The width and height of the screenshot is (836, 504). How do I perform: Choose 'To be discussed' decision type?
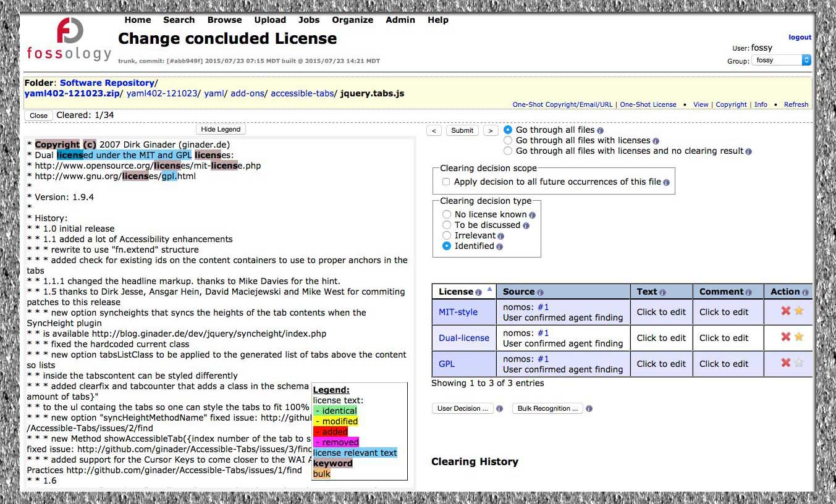[447, 225]
